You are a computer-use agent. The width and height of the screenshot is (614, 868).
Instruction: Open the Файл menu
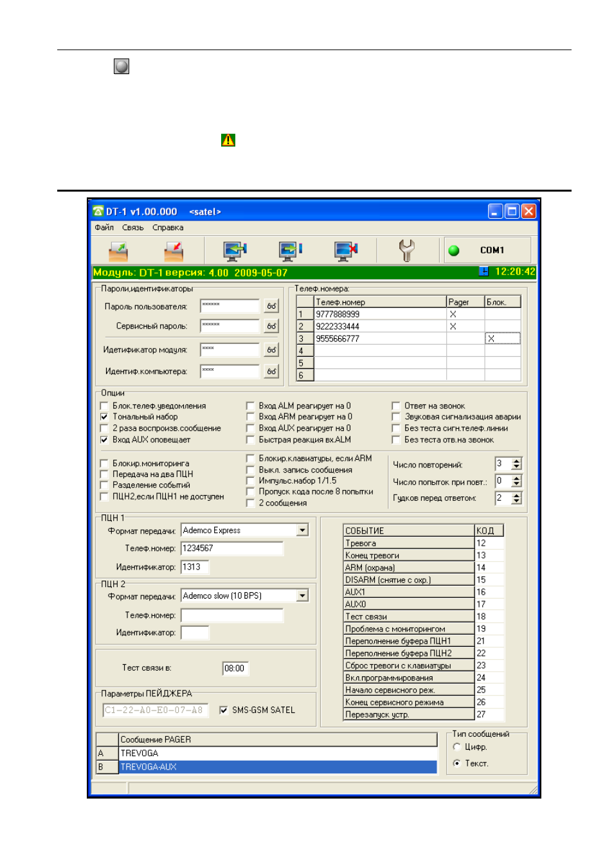click(104, 228)
